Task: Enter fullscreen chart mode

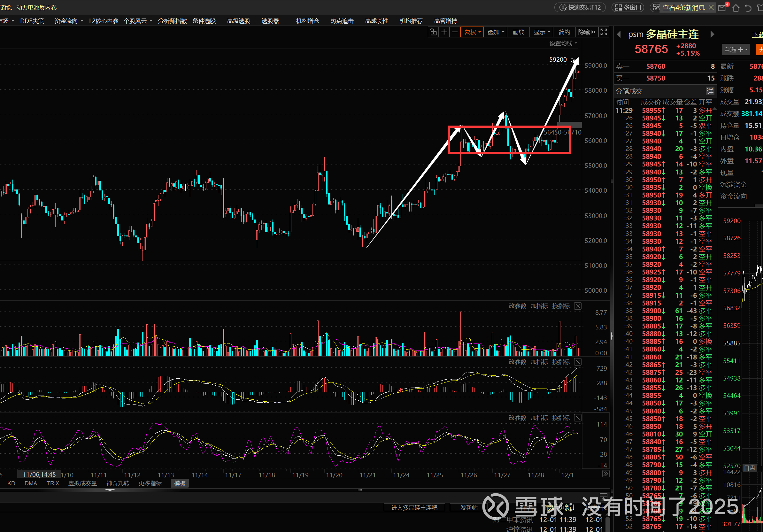Action: tap(604, 32)
